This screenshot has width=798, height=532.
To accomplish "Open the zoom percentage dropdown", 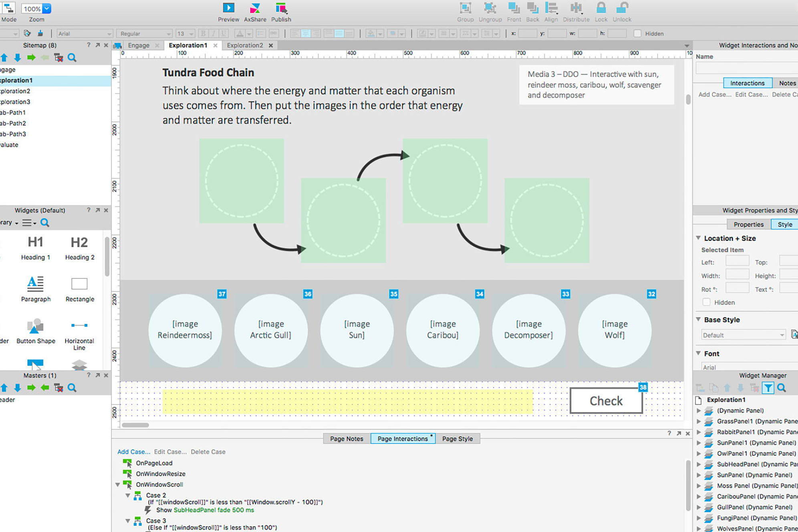I will 47,8.
